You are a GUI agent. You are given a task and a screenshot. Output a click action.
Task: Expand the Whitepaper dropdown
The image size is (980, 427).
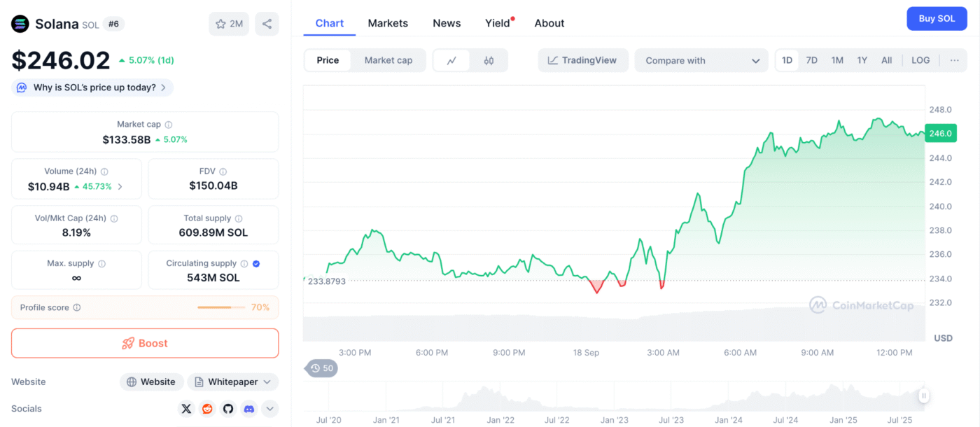232,382
